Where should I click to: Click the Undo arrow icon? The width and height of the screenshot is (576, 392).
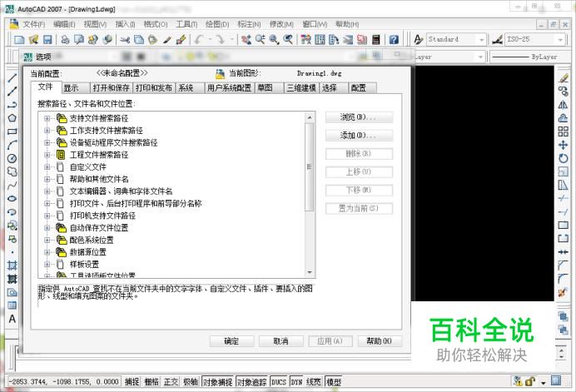(x=200, y=39)
